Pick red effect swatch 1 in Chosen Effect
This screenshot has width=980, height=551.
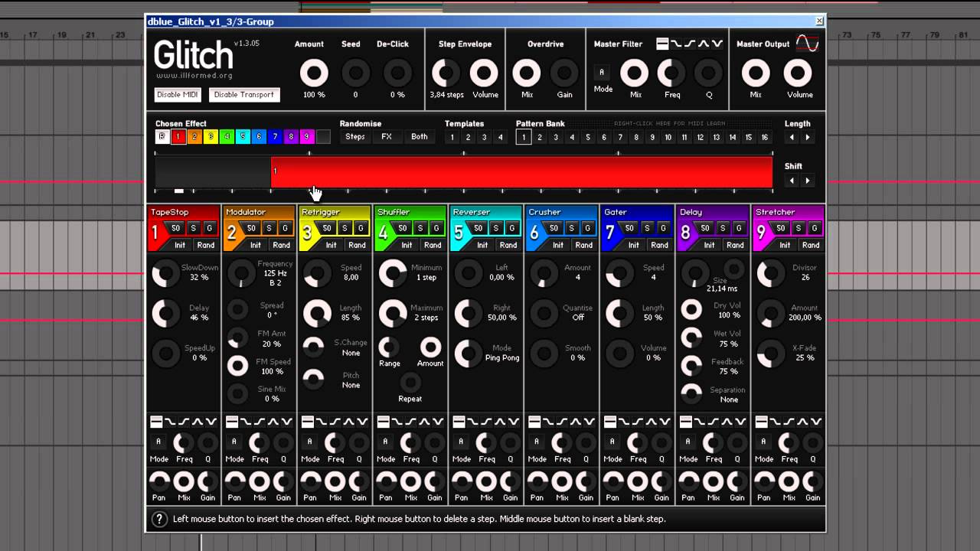pyautogui.click(x=178, y=137)
